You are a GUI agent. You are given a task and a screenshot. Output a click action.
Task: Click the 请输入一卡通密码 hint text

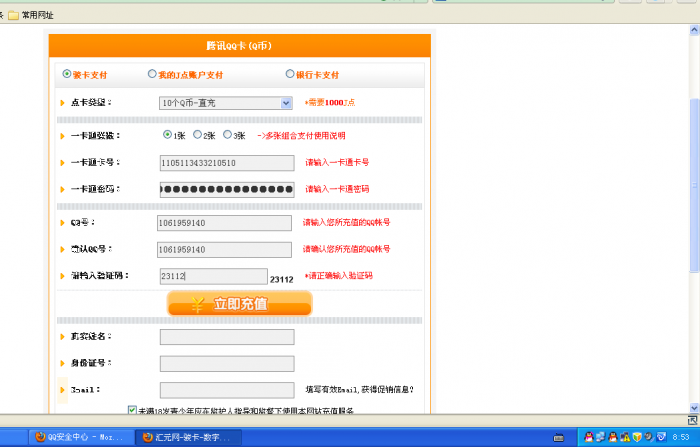pyautogui.click(x=337, y=189)
